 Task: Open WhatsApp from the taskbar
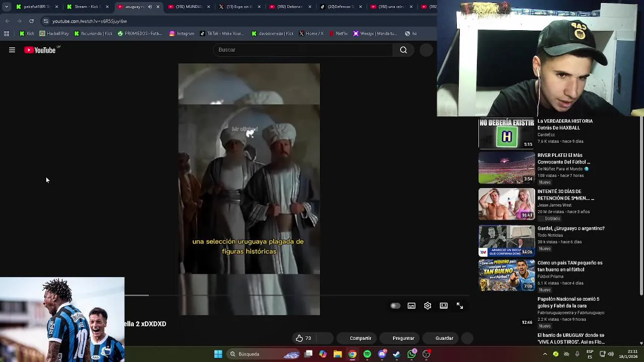tap(412, 354)
